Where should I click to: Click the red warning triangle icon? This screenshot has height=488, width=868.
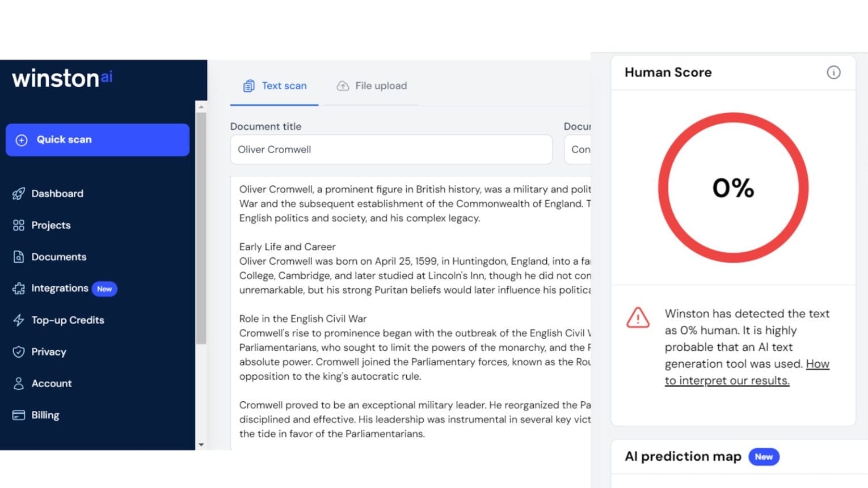638,318
